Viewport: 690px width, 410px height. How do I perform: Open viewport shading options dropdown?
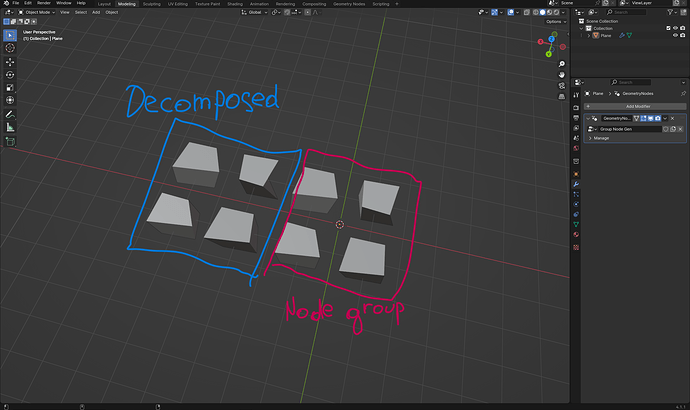pos(563,12)
